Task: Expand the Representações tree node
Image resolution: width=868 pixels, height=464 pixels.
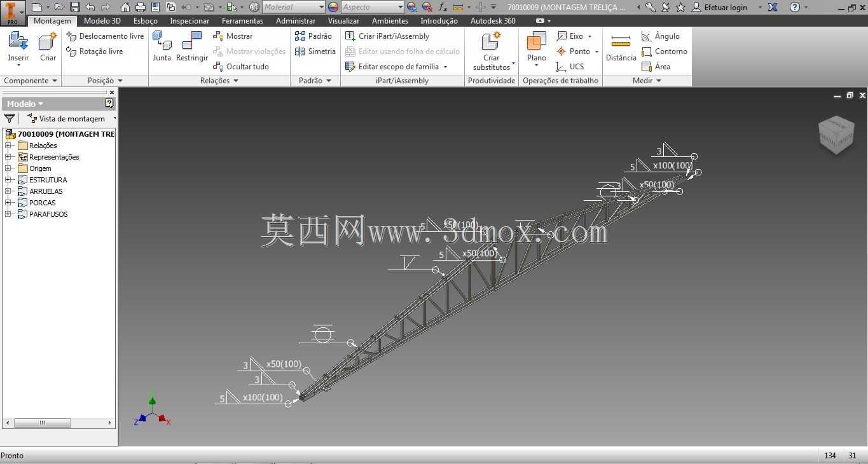Action: [8, 157]
